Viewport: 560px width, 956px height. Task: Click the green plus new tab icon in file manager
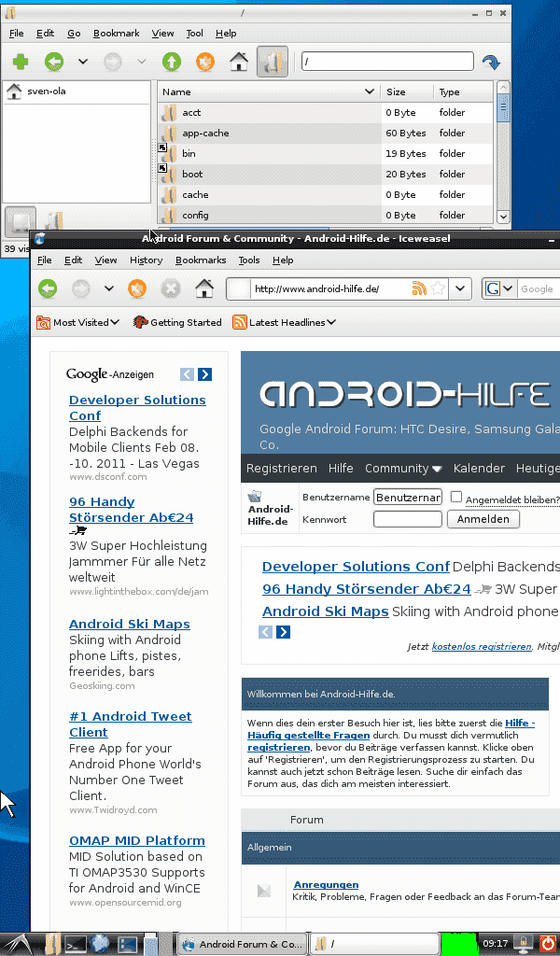(21, 62)
